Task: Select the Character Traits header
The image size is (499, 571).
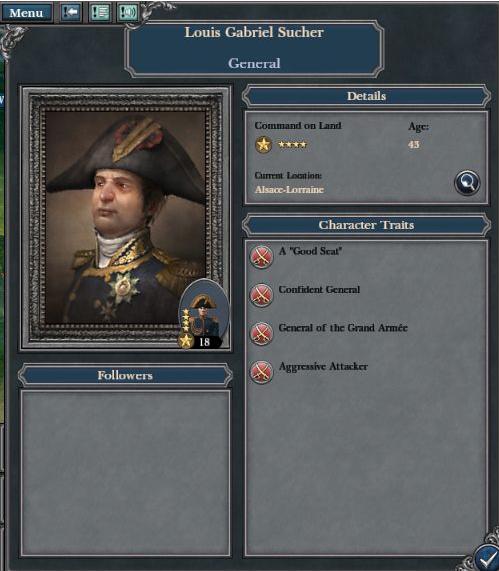Action: (x=366, y=225)
